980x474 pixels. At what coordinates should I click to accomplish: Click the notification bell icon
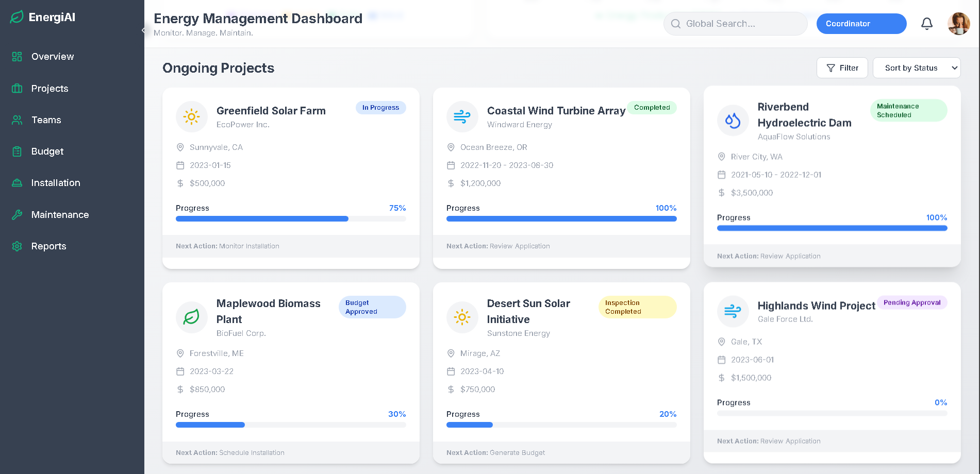[926, 24]
